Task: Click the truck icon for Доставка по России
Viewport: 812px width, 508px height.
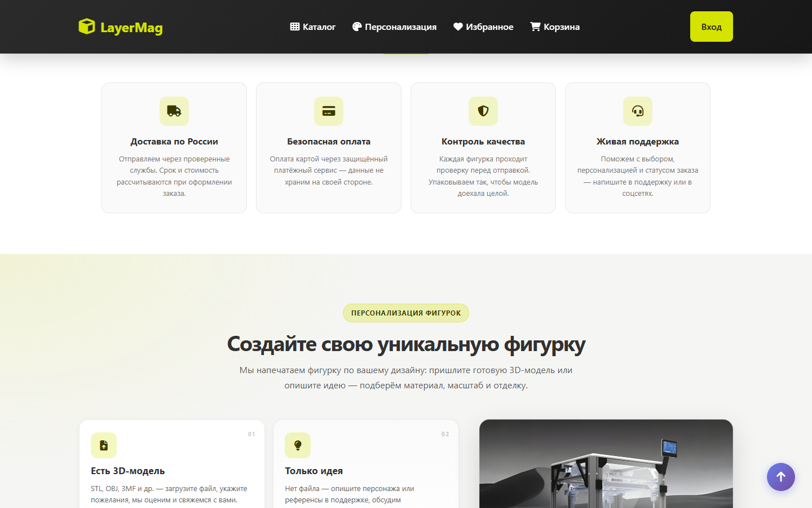Action: [x=174, y=111]
